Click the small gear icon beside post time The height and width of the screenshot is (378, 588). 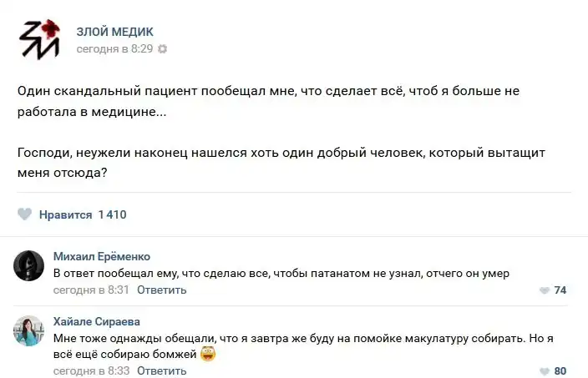[163, 49]
